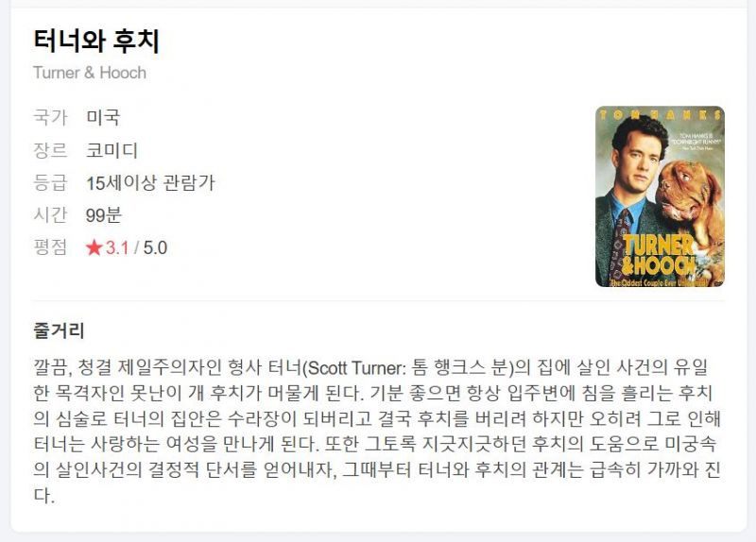756x542 pixels.
Task: Click the 국가 field label
Action: click(x=50, y=117)
